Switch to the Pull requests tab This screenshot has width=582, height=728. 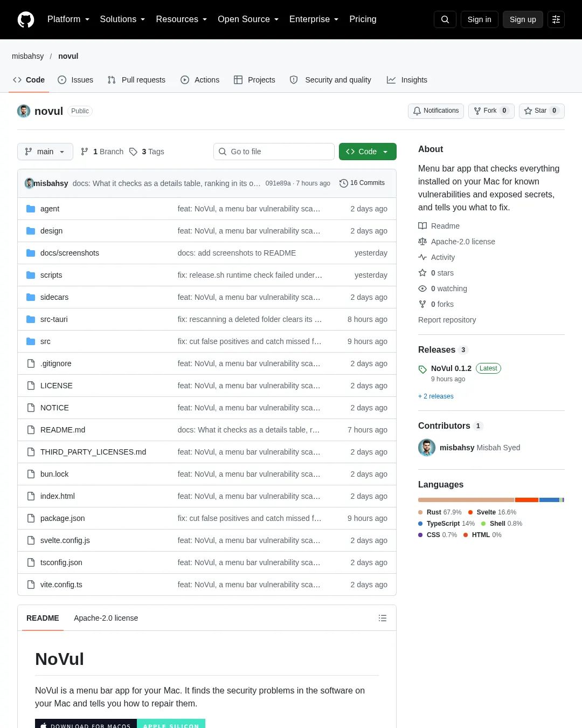click(x=137, y=80)
